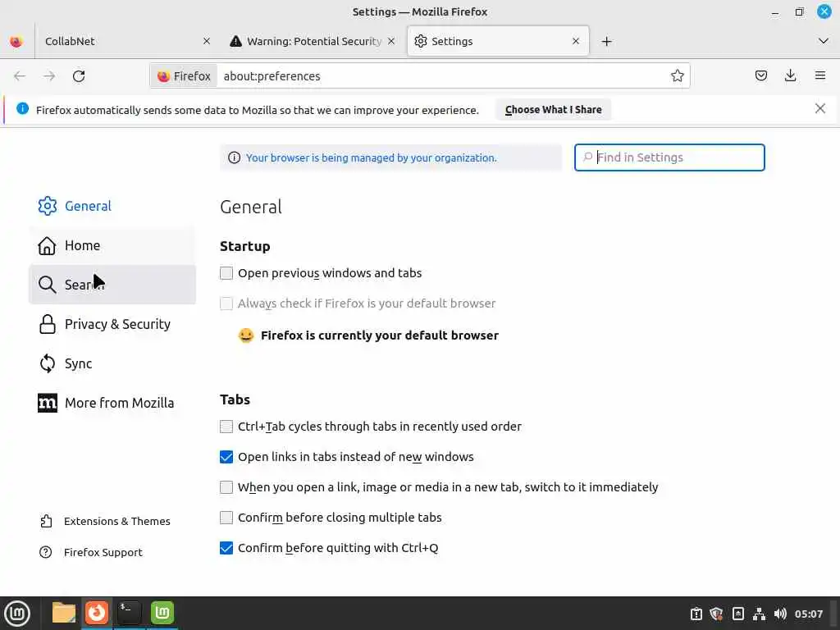840x630 pixels.
Task: Click the notes tray icon before network
Action: point(737,614)
